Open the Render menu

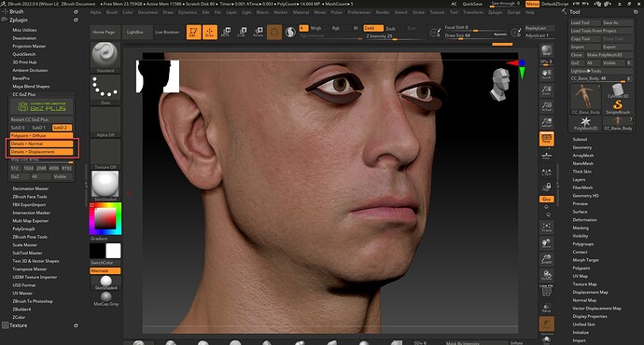coord(383,12)
